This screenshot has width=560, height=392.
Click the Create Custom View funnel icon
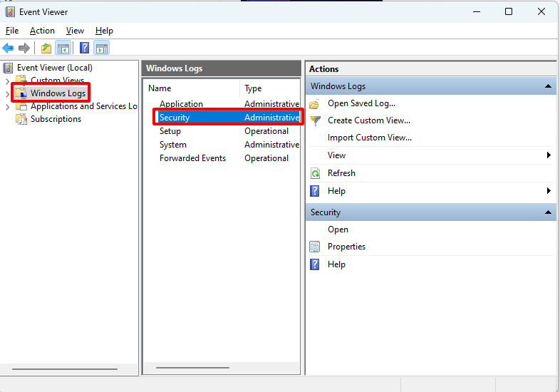pos(315,120)
